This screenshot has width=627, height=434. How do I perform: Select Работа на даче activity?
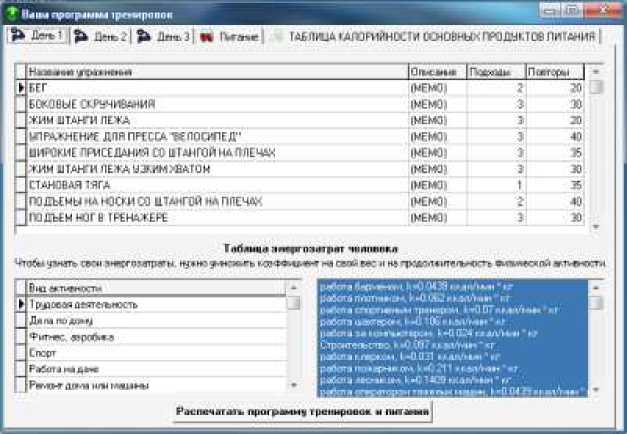[x=156, y=369]
